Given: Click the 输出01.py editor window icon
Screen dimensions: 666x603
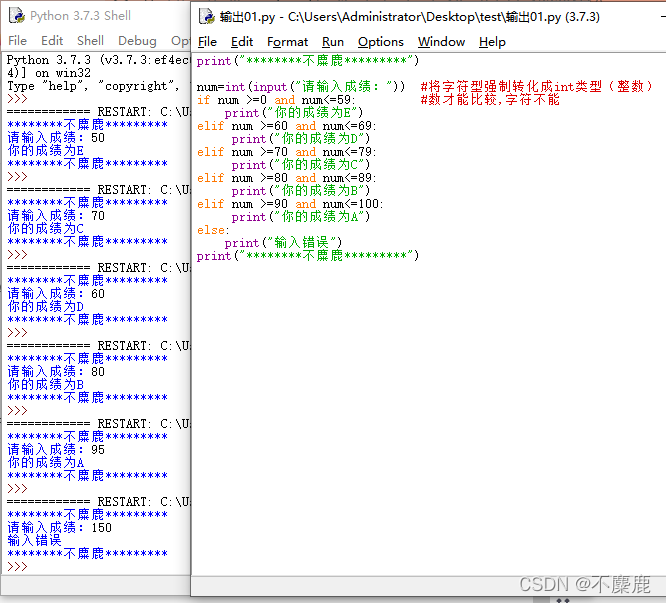Looking at the screenshot, I should 207,17.
